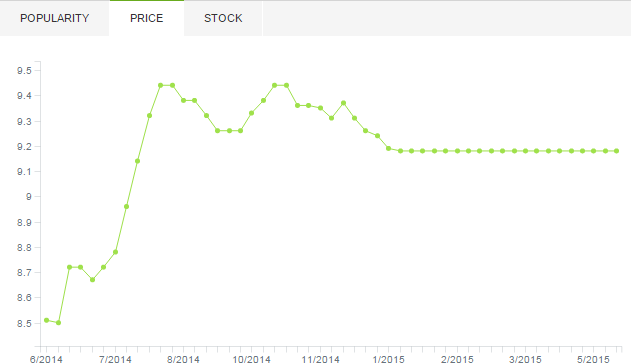
Task: Select data point above 1/2015 label
Action: click(389, 148)
